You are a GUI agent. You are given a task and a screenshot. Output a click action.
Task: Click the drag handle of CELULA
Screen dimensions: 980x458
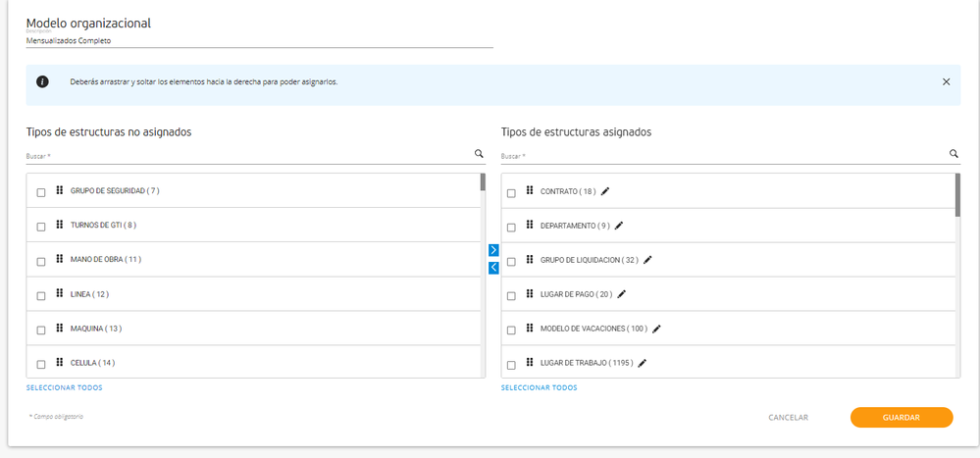pos(60,362)
